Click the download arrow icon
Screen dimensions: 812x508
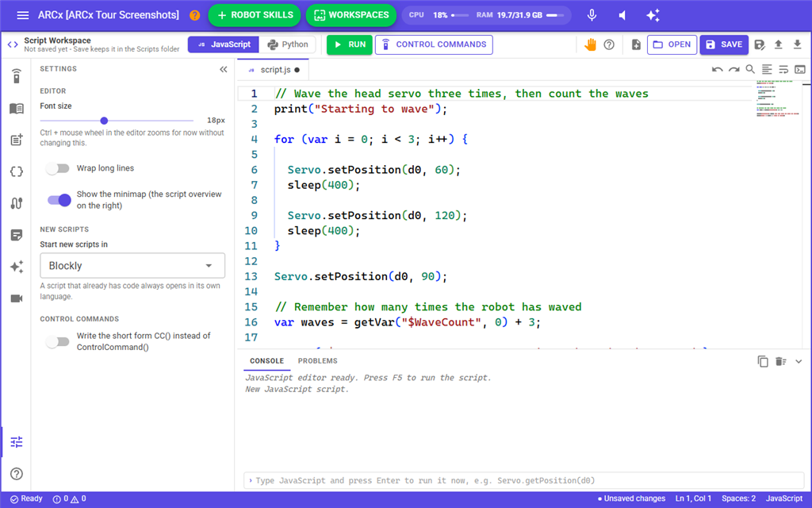(x=798, y=44)
